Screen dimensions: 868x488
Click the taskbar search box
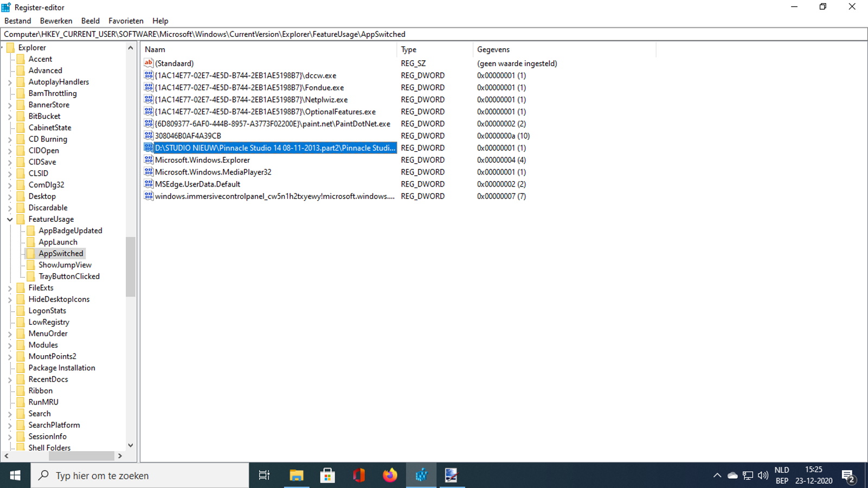[140, 476]
